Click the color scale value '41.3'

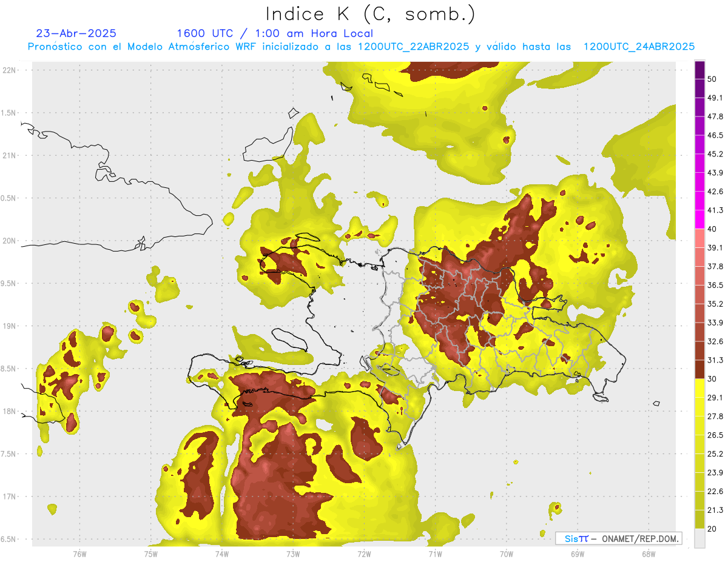click(x=715, y=210)
